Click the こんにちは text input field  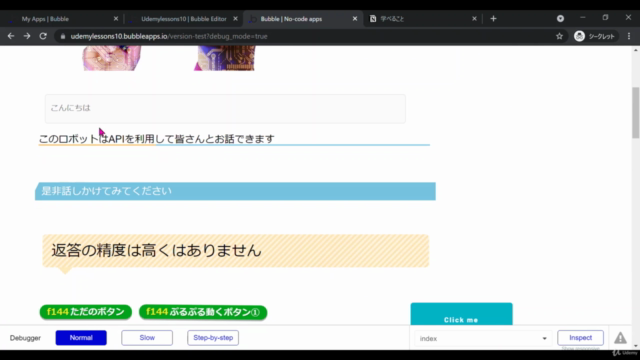pyautogui.click(x=225, y=109)
